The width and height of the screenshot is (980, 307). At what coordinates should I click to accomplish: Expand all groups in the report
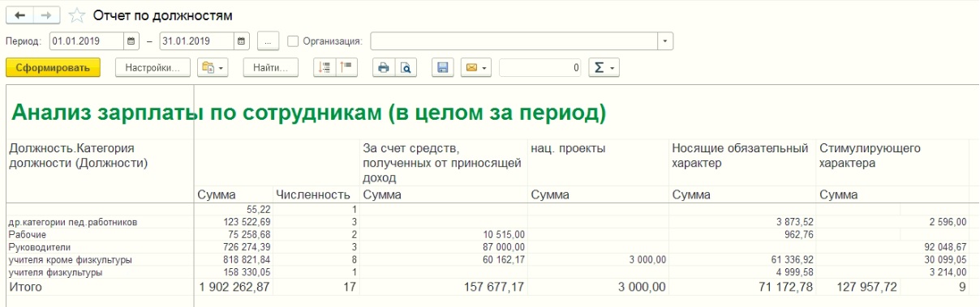(325, 67)
